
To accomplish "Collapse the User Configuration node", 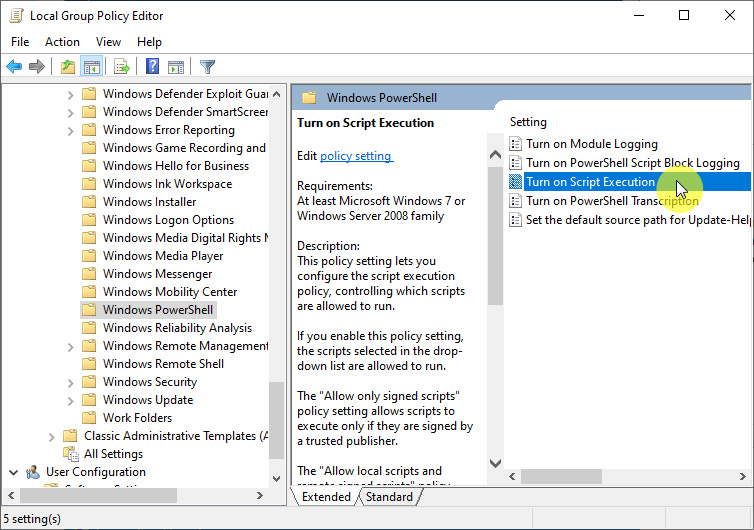I will 13,472.
